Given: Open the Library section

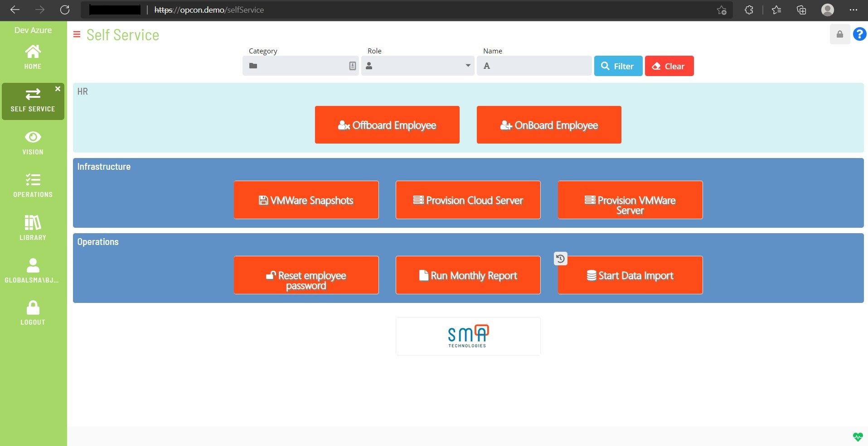Looking at the screenshot, I should coord(32,226).
